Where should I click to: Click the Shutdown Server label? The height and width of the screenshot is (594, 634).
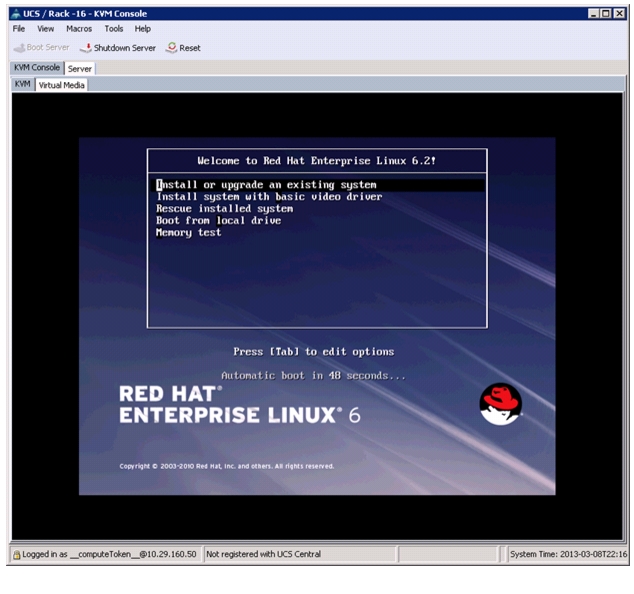125,48
